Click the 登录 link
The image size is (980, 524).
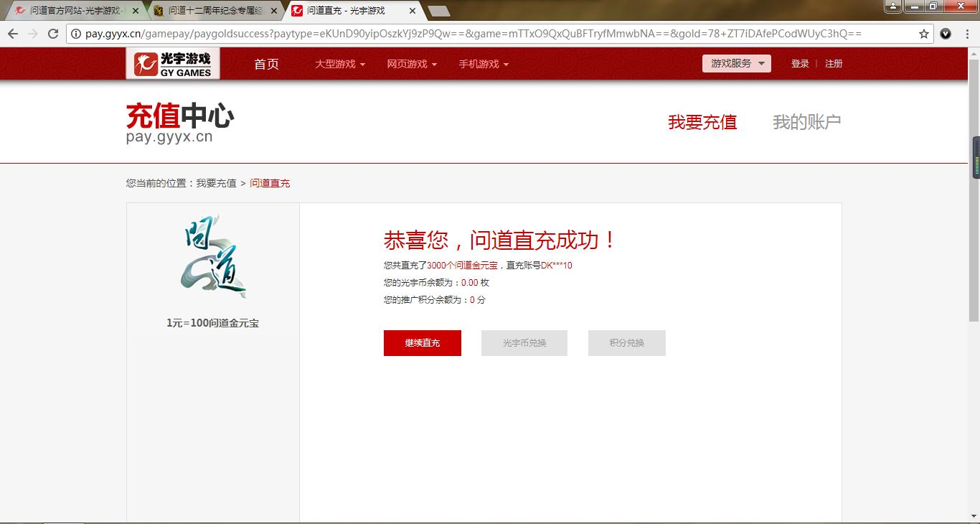pyautogui.click(x=800, y=64)
